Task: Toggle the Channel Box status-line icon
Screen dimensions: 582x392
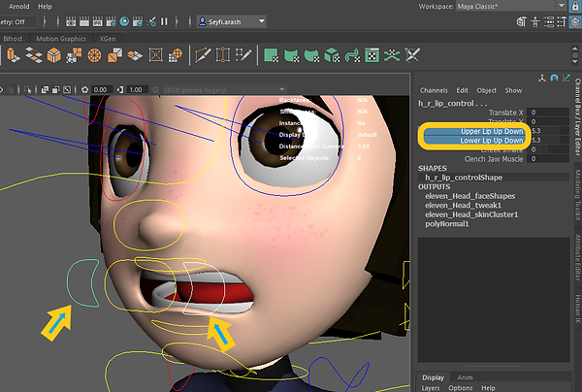Action: coord(575,22)
